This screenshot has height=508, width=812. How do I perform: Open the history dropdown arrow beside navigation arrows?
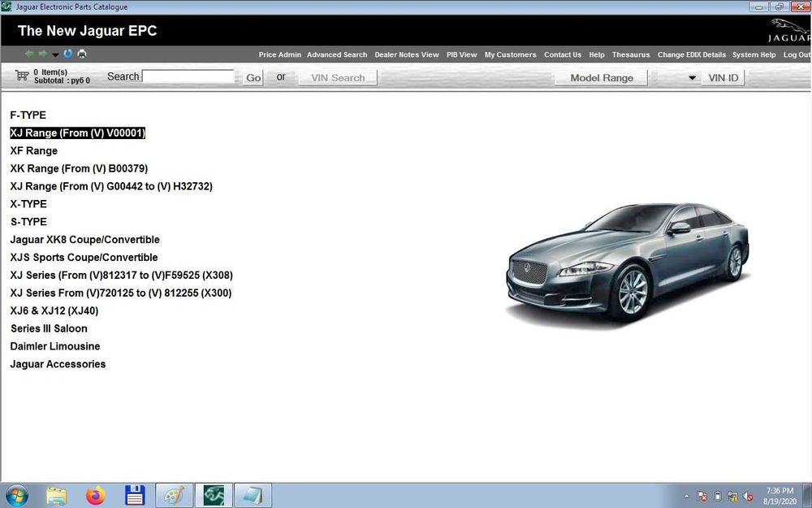[x=55, y=55]
